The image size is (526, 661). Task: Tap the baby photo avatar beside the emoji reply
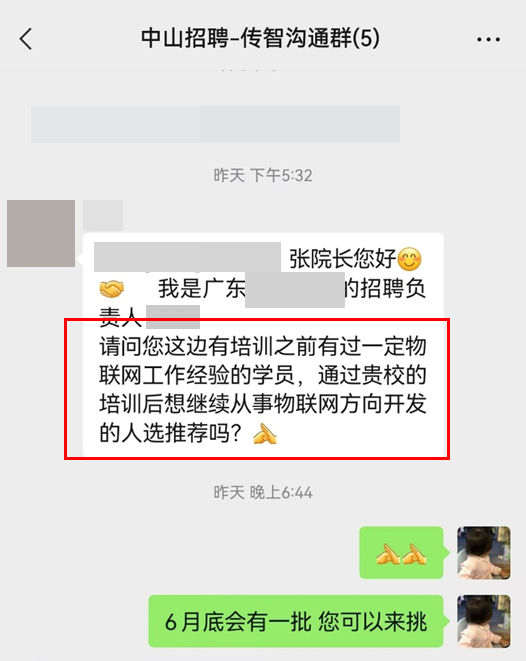pyautogui.click(x=484, y=553)
